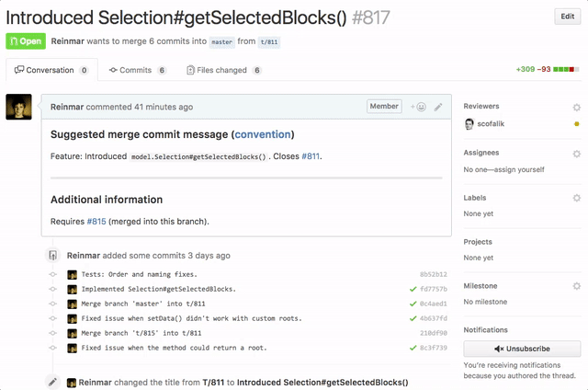The height and width of the screenshot is (390, 588).
Task: Open the Files changed tab
Action: pos(223,70)
